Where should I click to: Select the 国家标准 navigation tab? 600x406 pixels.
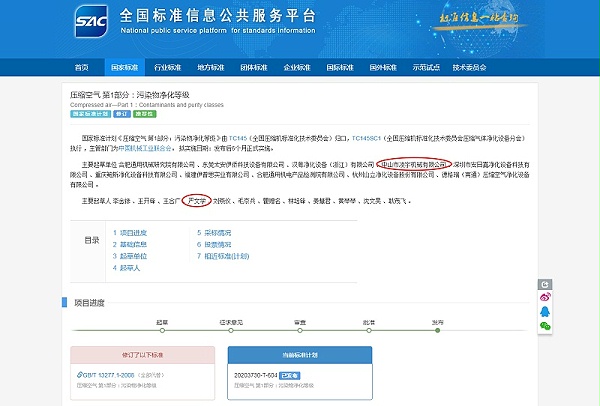coord(124,68)
